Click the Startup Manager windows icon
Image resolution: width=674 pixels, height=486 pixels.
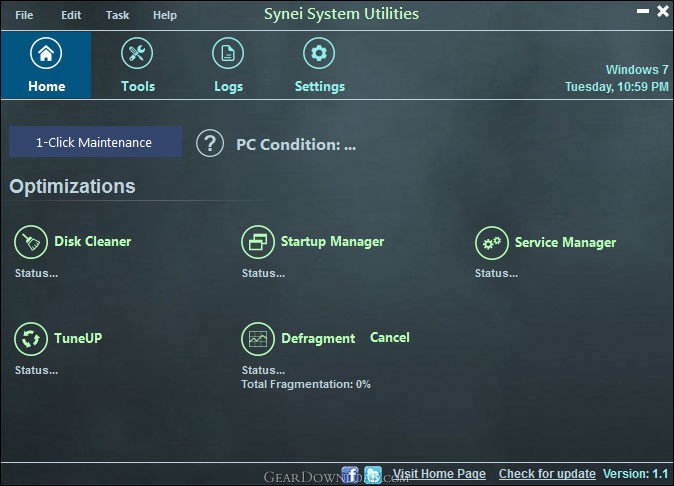tap(258, 242)
